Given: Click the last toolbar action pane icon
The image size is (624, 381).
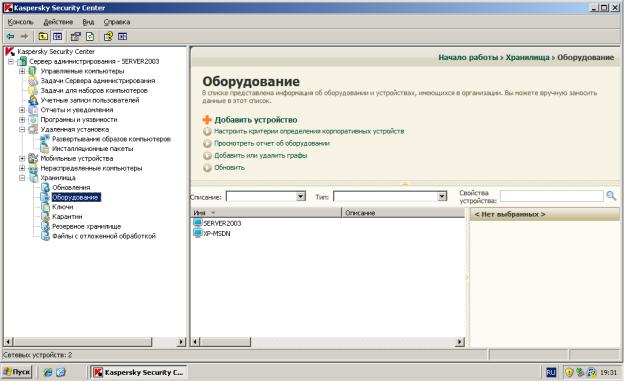Looking at the screenshot, I should pos(123,37).
